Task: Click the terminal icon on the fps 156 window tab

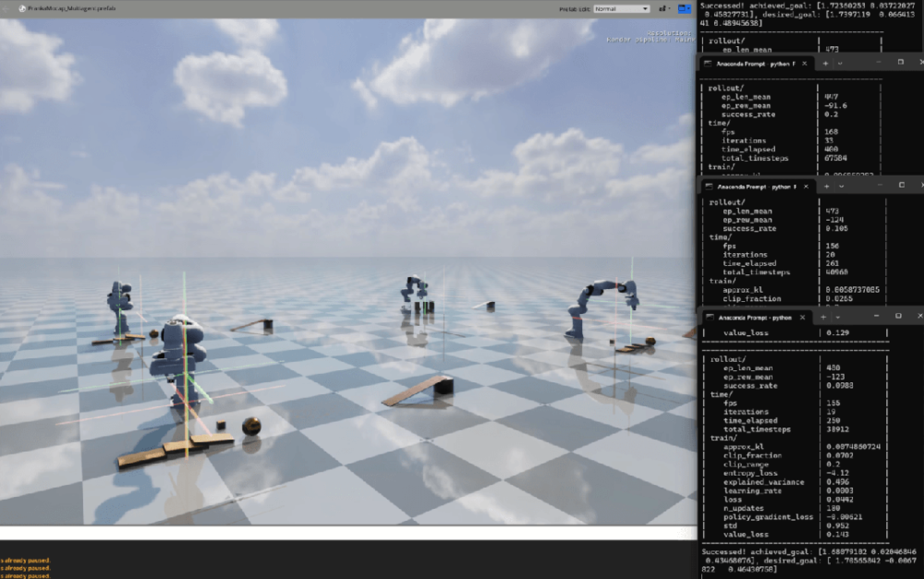Action: (709, 187)
